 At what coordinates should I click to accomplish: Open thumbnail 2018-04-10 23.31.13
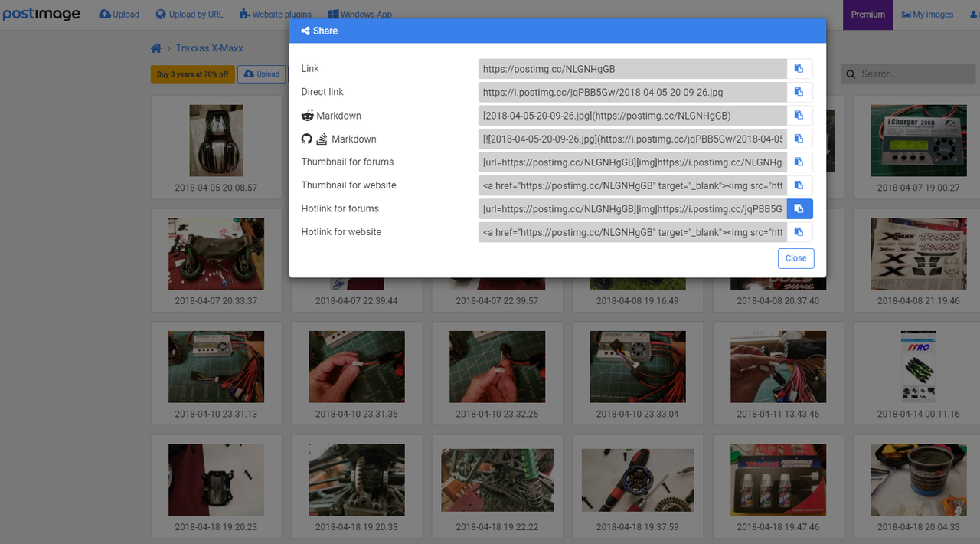click(216, 367)
